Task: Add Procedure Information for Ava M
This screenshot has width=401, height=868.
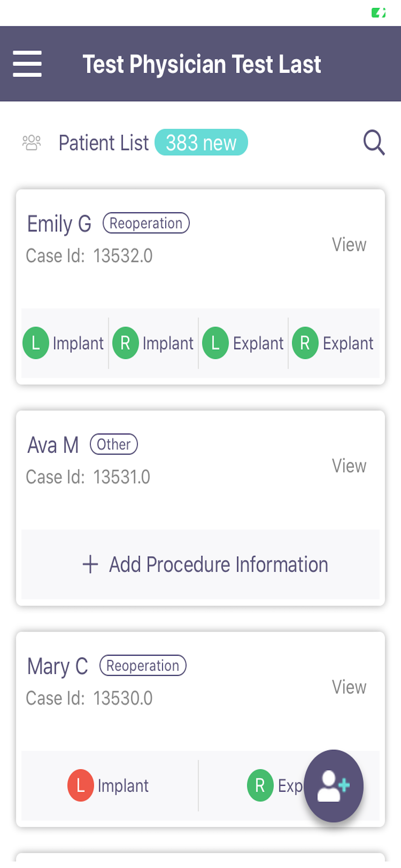Action: 200,564
